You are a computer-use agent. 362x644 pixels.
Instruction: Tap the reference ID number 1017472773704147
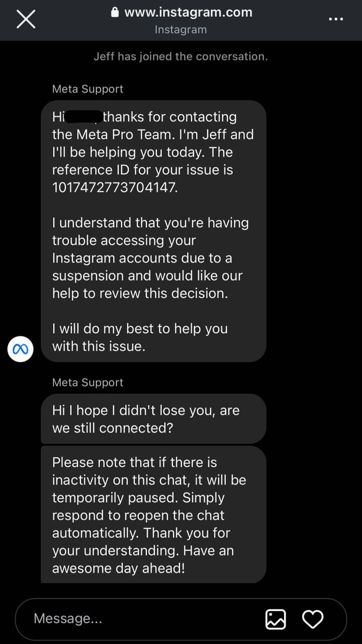pyautogui.click(x=115, y=187)
